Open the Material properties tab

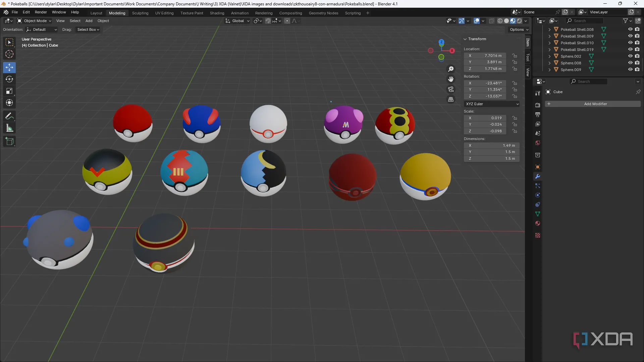tap(538, 223)
